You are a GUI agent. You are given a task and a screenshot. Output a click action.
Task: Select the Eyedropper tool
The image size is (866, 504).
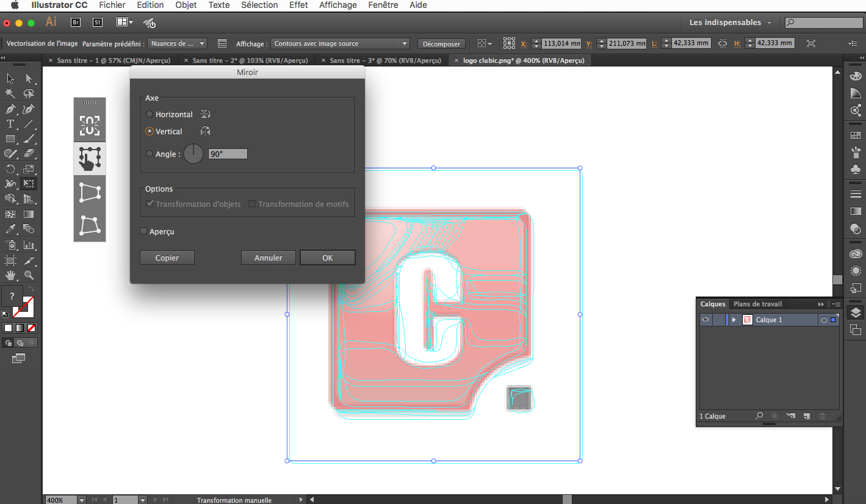(x=10, y=229)
